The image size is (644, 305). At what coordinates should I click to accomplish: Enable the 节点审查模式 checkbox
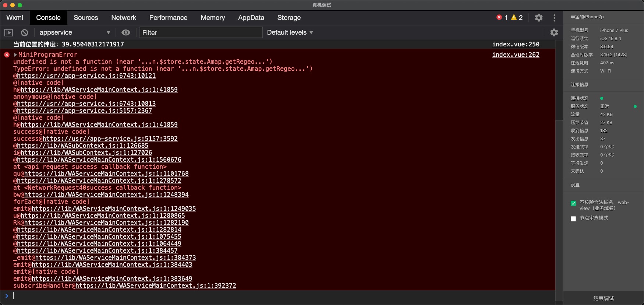click(573, 219)
